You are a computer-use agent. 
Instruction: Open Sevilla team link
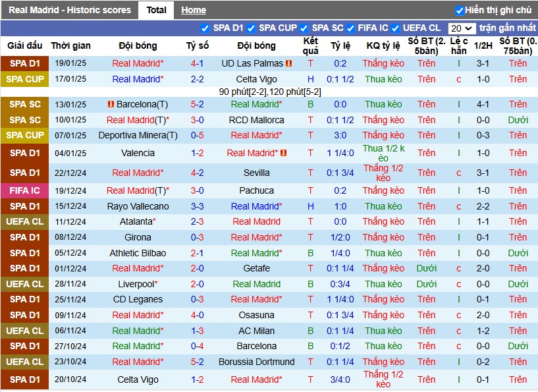[x=256, y=173]
